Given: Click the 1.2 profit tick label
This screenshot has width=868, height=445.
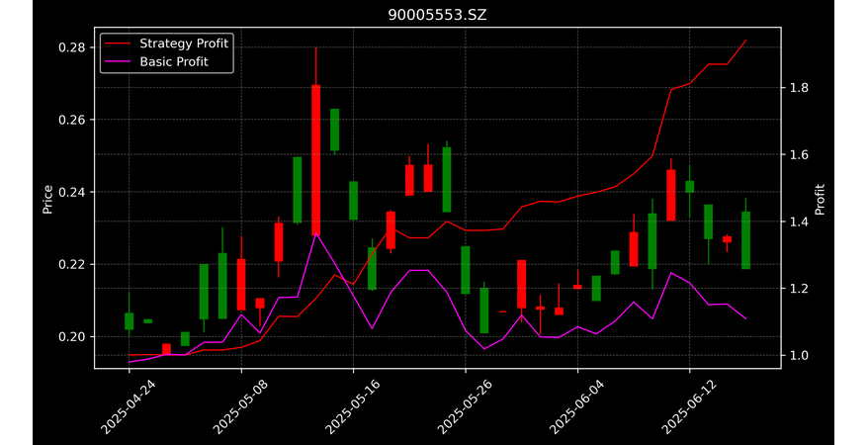Looking at the screenshot, I should (799, 289).
